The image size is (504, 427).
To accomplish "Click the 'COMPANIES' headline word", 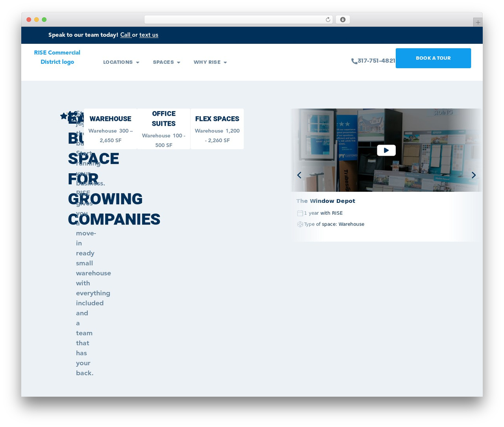I will [114, 219].
